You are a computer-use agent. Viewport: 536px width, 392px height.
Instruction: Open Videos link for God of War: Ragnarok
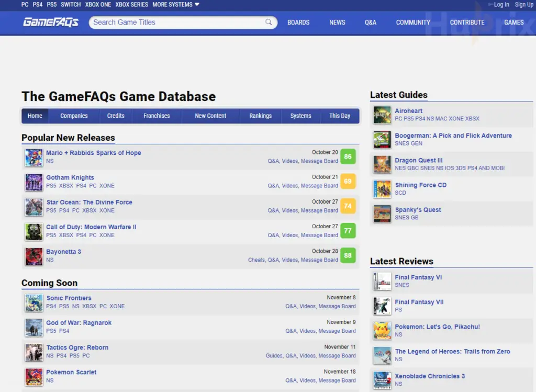(307, 331)
